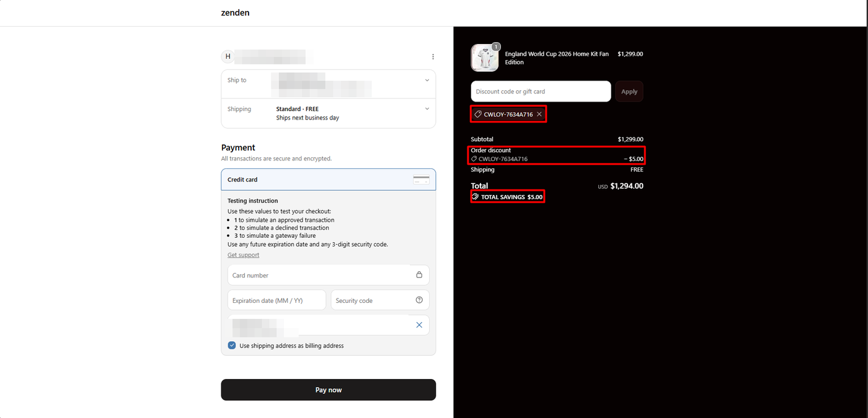Image resolution: width=868 pixels, height=418 pixels.
Task: Expand the Shipping method chevron
Action: pyautogui.click(x=427, y=109)
